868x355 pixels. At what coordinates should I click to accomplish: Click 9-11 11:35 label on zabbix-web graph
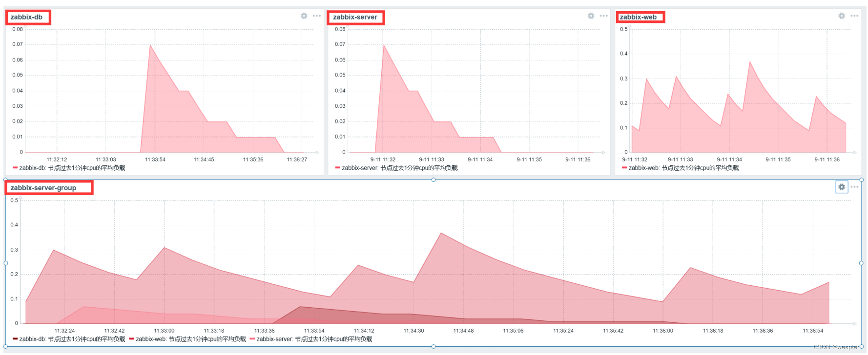[778, 159]
